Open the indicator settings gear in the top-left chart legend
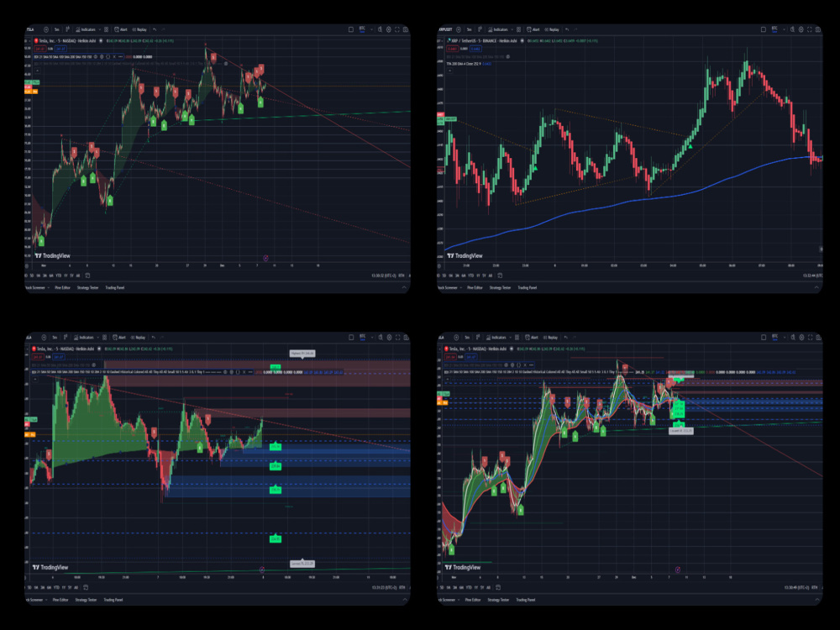Screen dimensions: 840x630 point(102,57)
